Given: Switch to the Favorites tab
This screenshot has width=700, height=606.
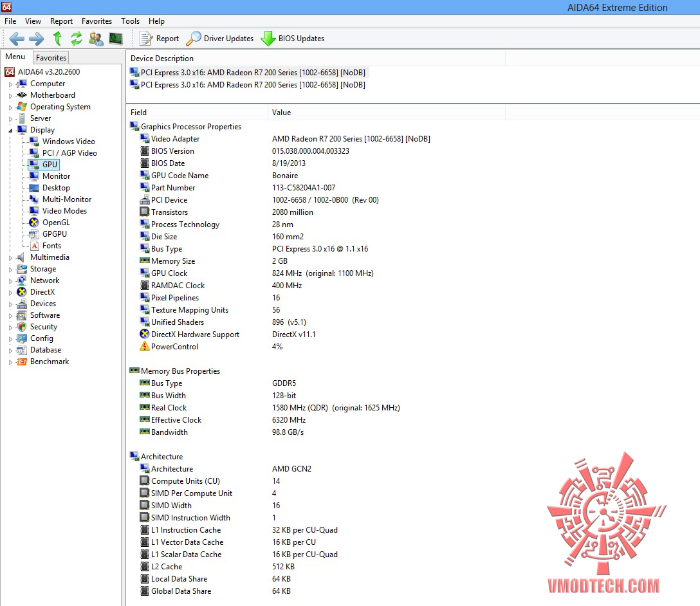Looking at the screenshot, I should point(51,57).
